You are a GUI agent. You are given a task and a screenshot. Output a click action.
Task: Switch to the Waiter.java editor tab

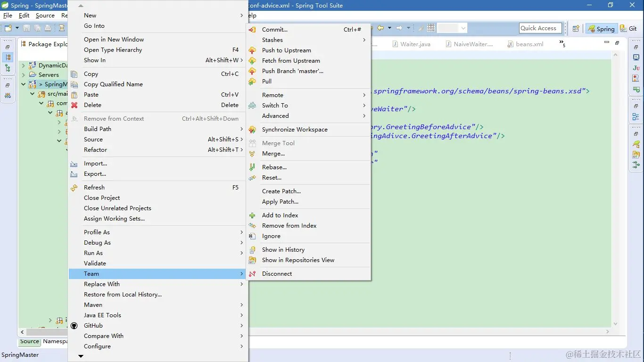click(x=412, y=44)
